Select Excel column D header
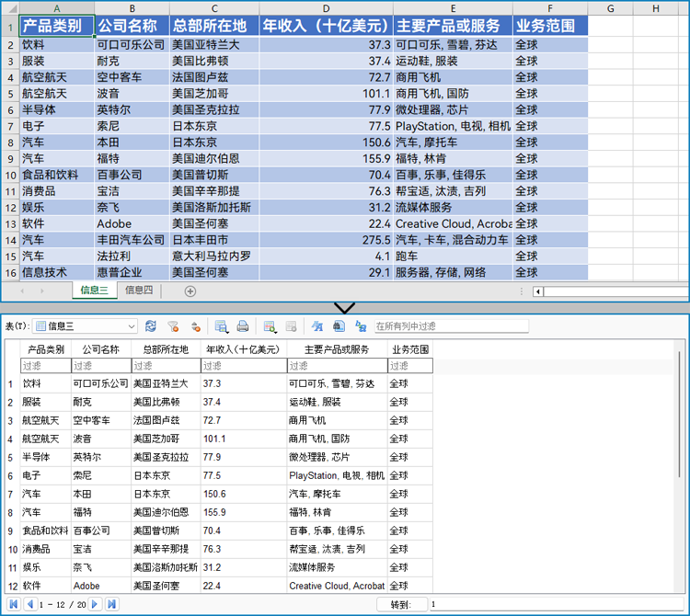The image size is (690, 616). tap(326, 8)
